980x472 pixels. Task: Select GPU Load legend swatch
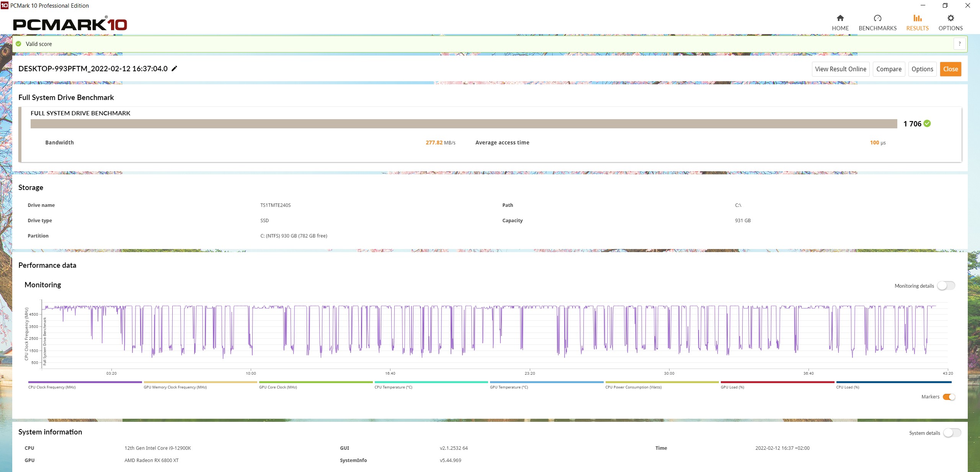[x=777, y=382]
